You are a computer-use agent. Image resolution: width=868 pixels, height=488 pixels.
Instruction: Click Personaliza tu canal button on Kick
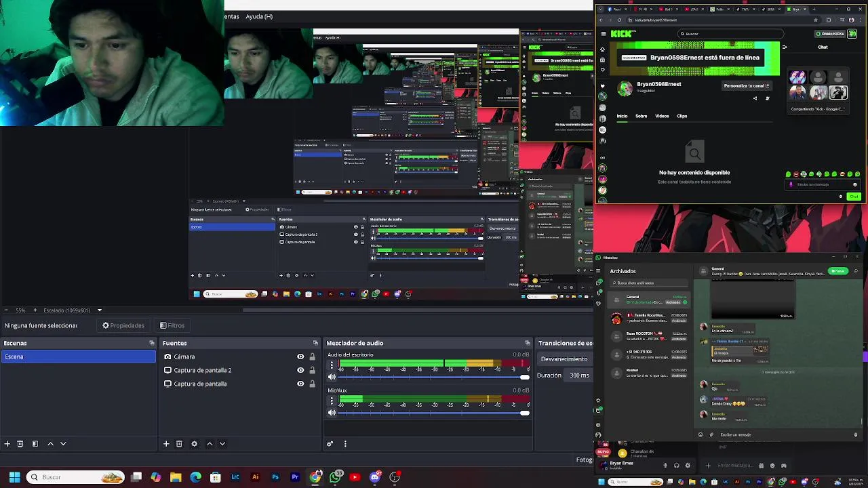747,86
